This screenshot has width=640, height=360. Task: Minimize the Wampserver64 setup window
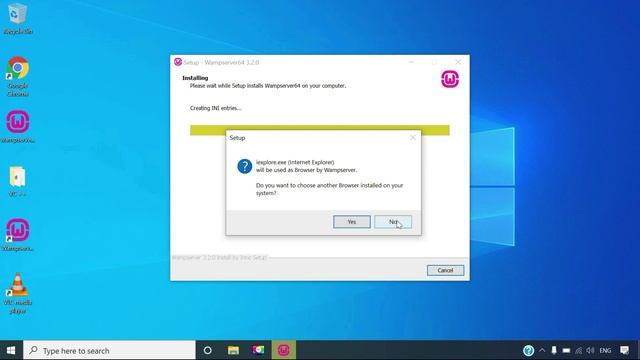411,62
